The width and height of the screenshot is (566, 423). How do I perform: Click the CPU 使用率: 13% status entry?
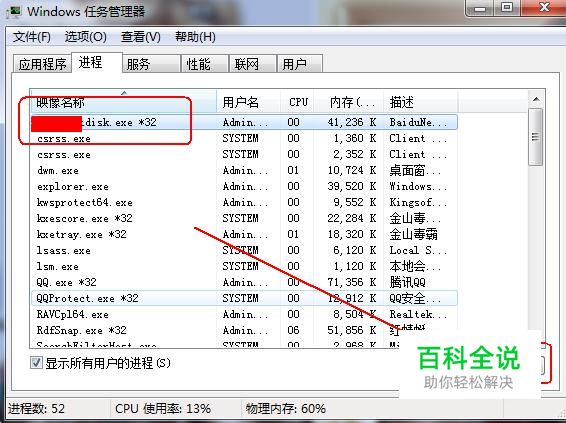pyautogui.click(x=163, y=409)
